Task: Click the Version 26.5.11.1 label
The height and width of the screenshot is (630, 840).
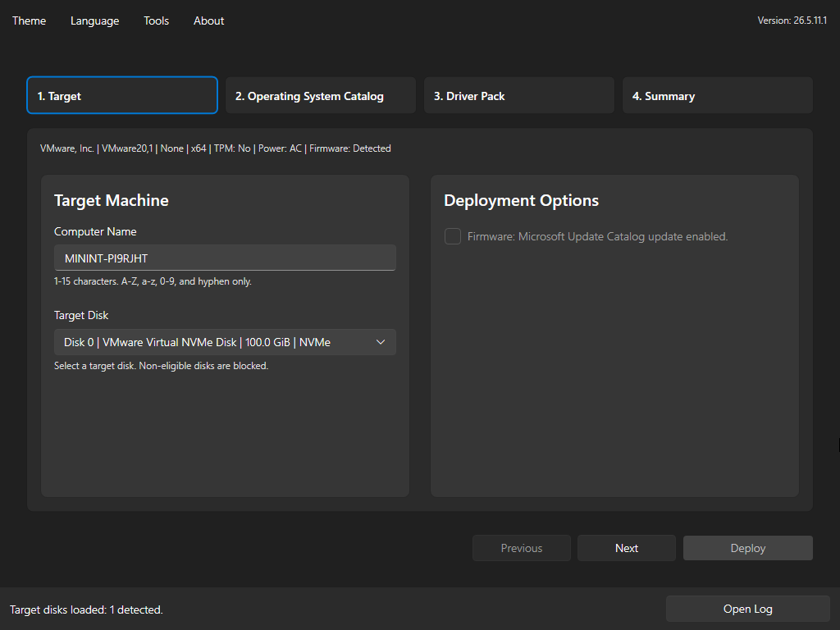Action: coord(792,21)
